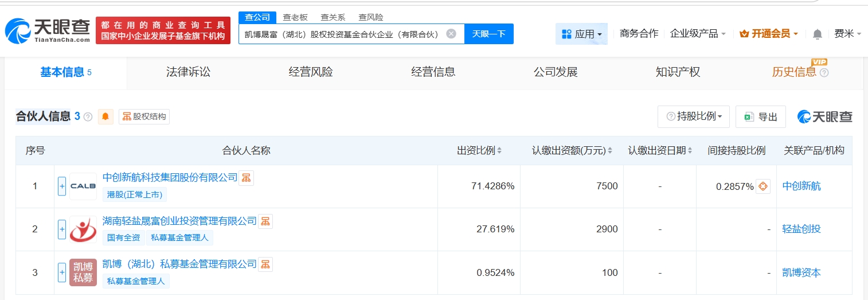The image size is (868, 300).
Task: Click the help icon next to 历史信息
Action: point(824,73)
